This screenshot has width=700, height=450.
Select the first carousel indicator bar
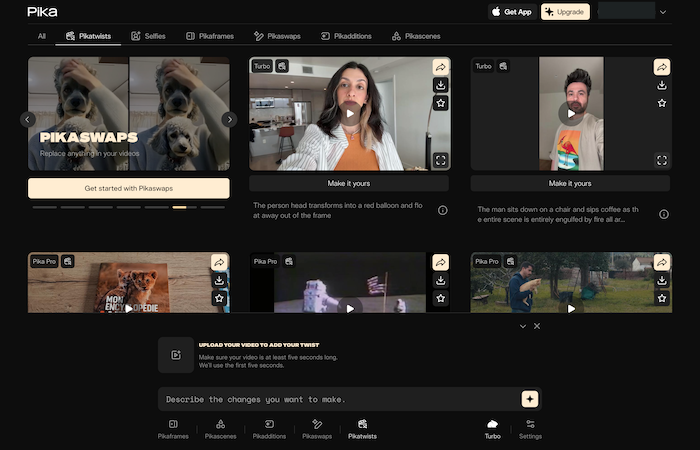click(44, 207)
